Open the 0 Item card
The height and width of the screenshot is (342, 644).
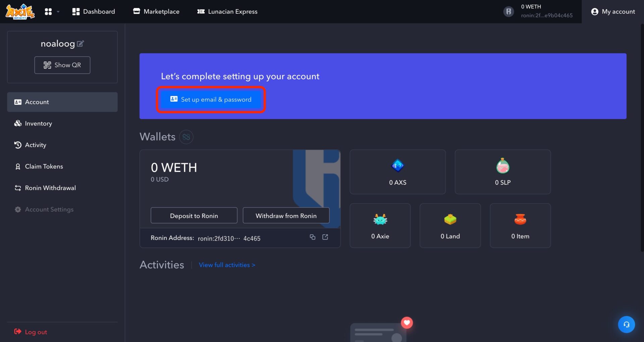pos(520,226)
